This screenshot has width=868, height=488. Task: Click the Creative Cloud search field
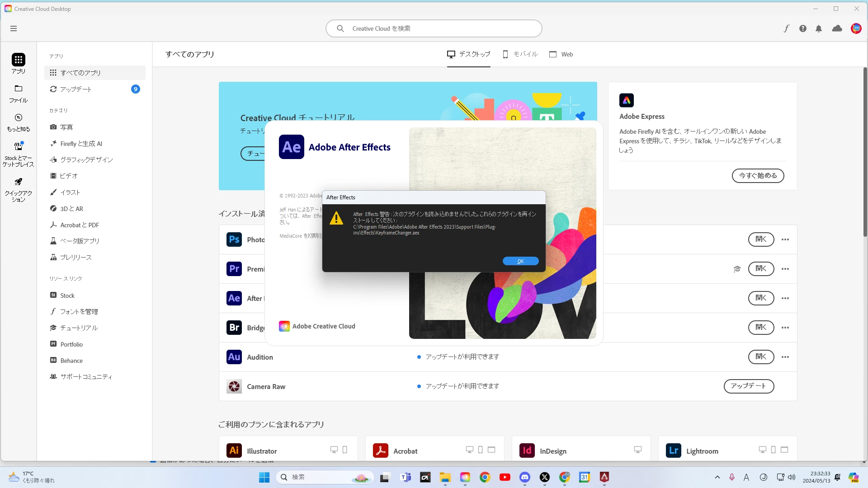434,28
